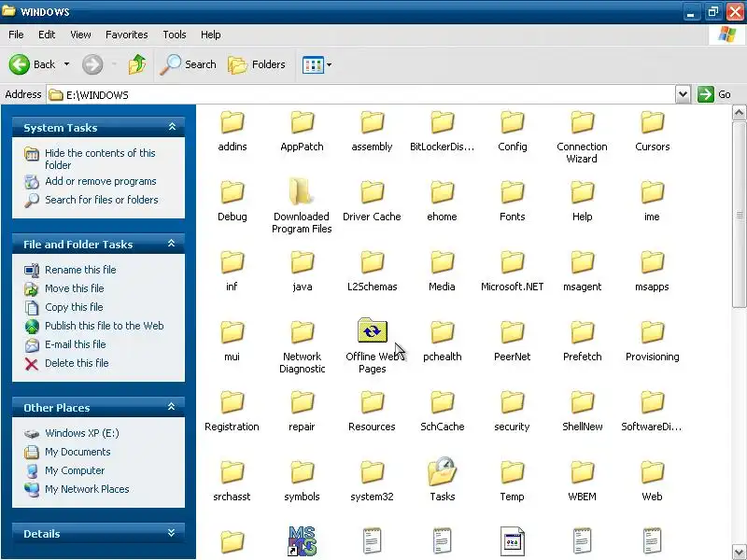Image resolution: width=747 pixels, height=560 pixels.
Task: Click Publish this file to the Web
Action: pyautogui.click(x=105, y=326)
